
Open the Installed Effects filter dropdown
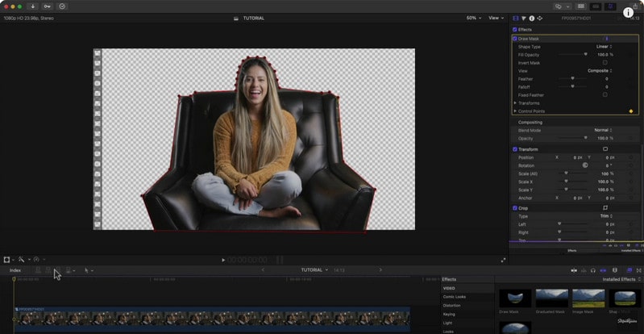coord(621,280)
